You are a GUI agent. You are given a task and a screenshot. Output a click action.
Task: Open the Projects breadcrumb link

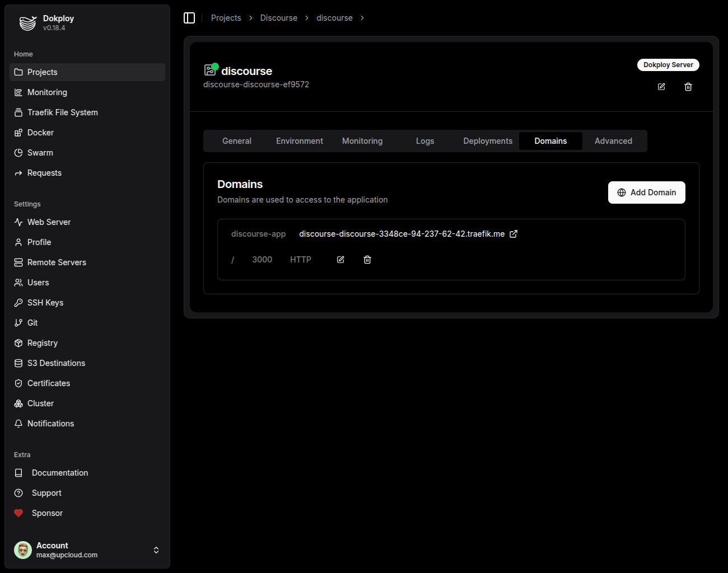tap(226, 17)
